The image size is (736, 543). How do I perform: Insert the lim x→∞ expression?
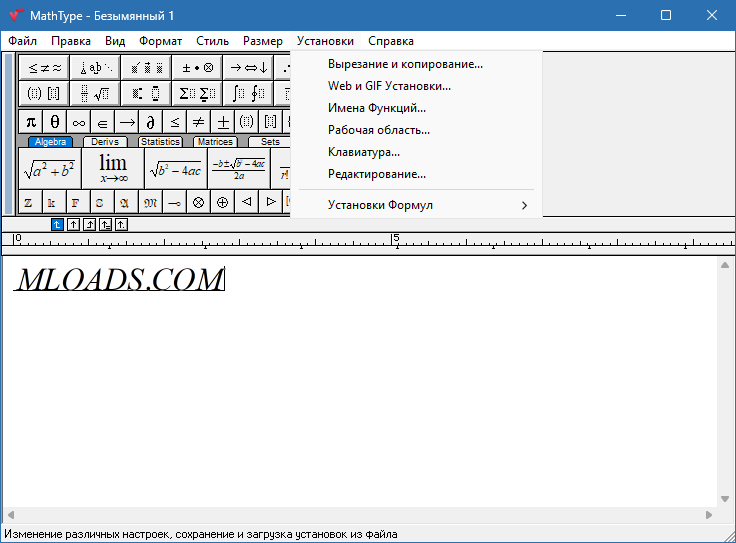pyautogui.click(x=113, y=168)
